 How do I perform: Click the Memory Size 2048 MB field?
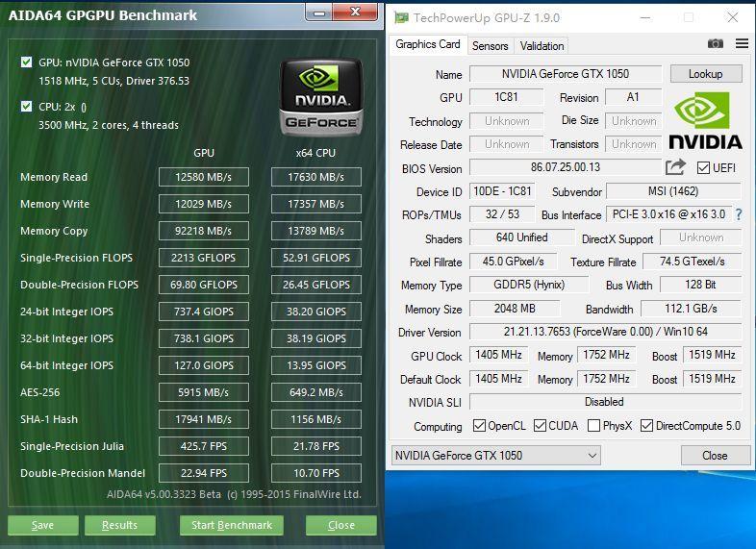point(515,309)
